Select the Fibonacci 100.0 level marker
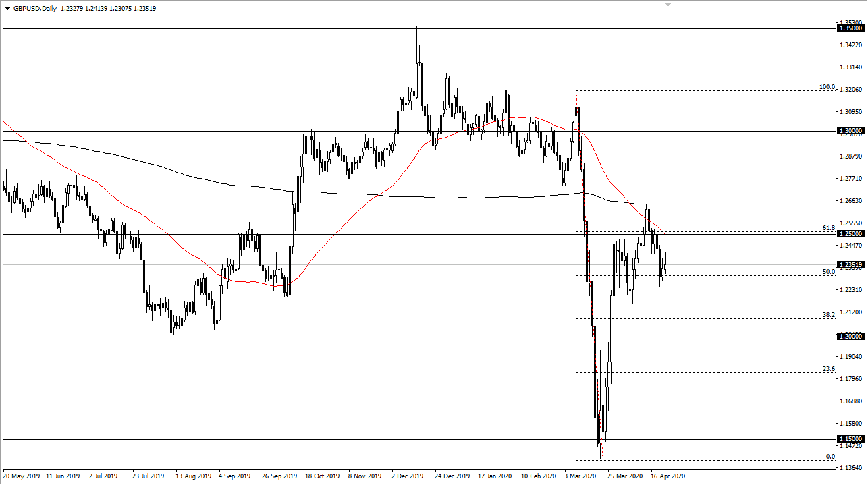 click(x=827, y=87)
